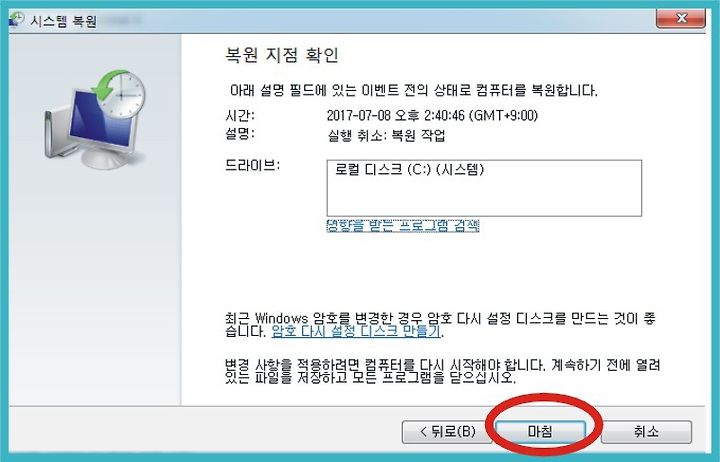Click the 복원 지점 확인 heading
720x462 pixels.
(281, 55)
